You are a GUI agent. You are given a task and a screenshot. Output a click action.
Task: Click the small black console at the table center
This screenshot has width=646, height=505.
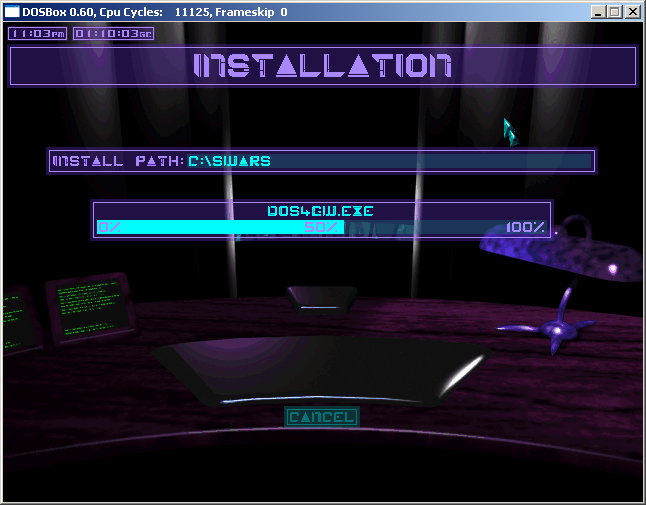(322, 298)
